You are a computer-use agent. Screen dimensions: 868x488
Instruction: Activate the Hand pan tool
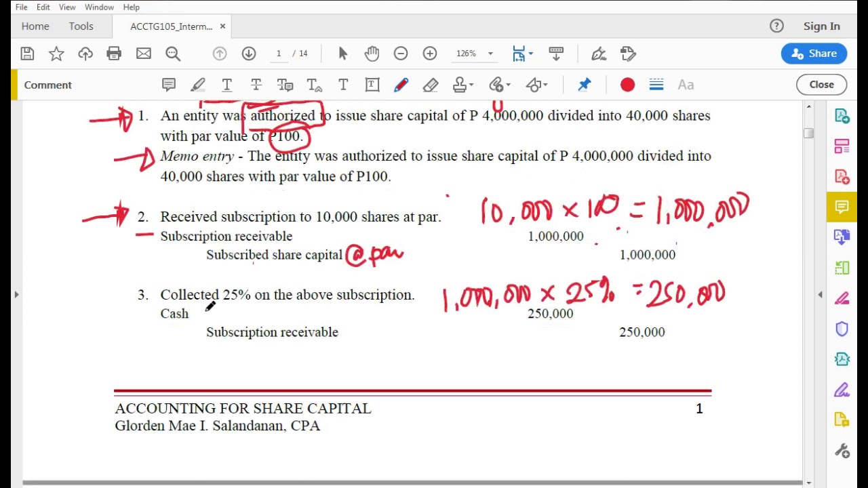pyautogui.click(x=372, y=54)
